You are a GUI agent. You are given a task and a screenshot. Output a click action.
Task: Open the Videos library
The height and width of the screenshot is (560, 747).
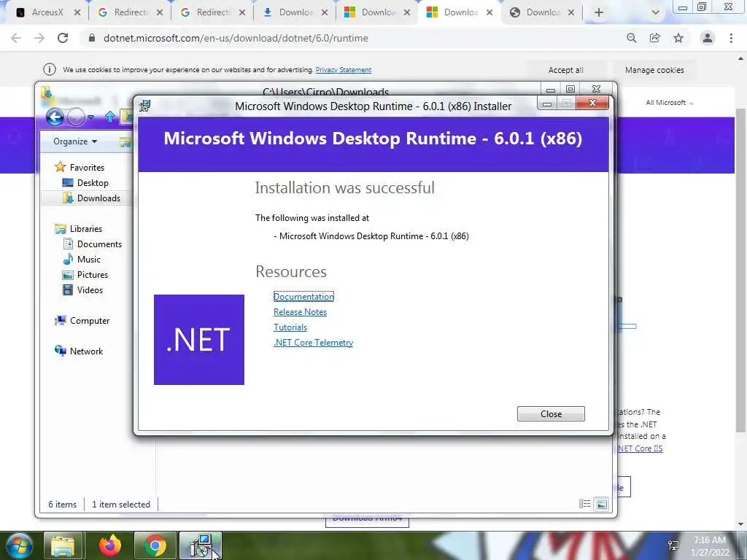click(83, 290)
